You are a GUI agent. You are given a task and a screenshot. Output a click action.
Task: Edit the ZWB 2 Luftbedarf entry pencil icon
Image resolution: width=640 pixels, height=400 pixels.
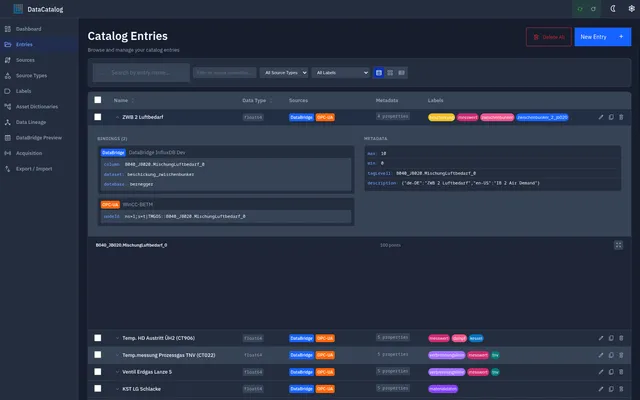click(601, 117)
